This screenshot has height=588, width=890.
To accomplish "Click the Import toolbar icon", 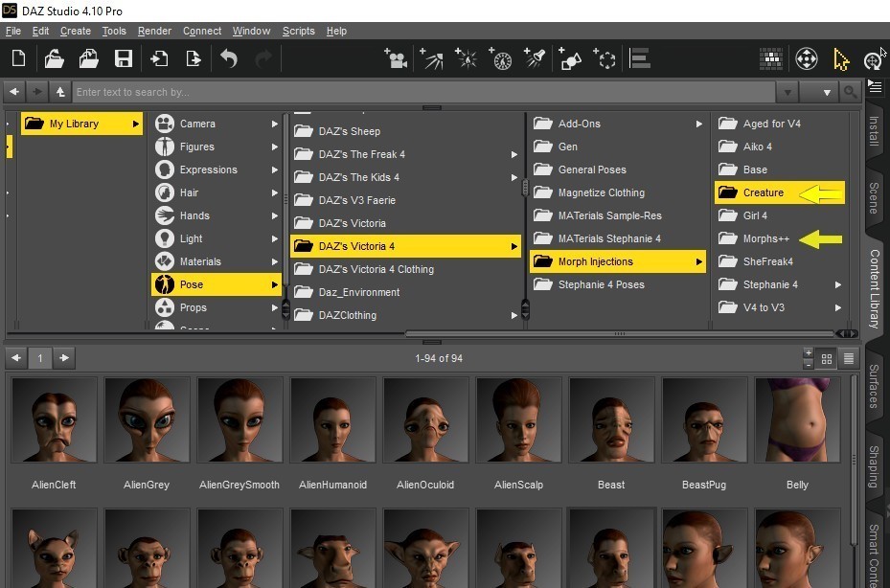I will coord(159,58).
